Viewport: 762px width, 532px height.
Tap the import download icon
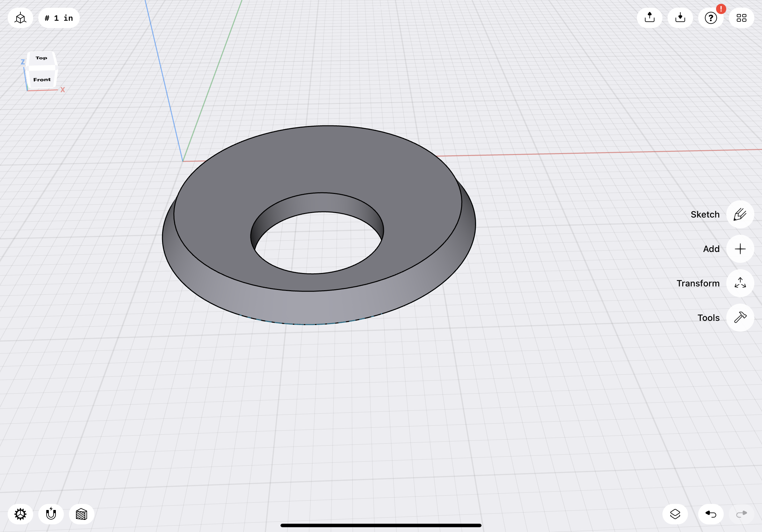[680, 18]
